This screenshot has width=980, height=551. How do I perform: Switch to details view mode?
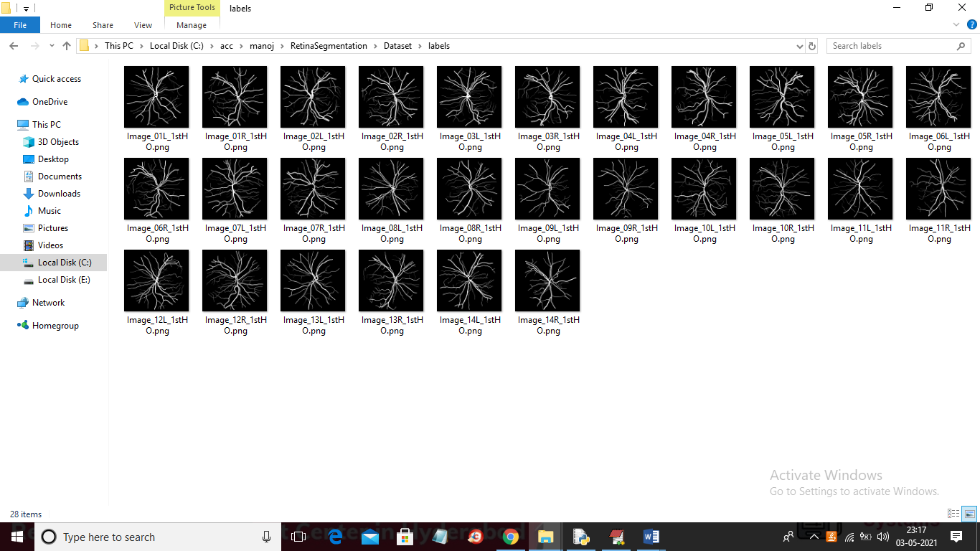tap(953, 514)
